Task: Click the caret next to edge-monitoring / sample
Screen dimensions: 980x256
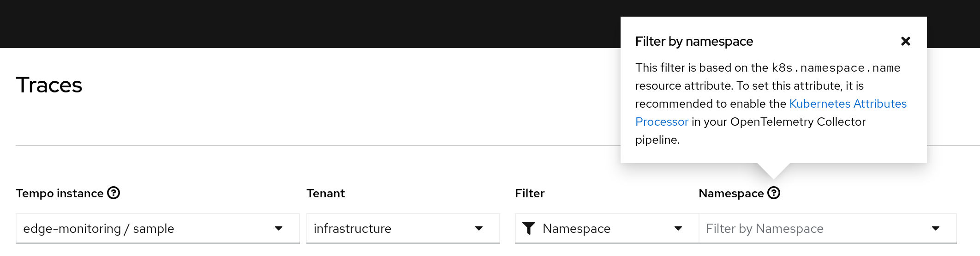Action: (279, 228)
